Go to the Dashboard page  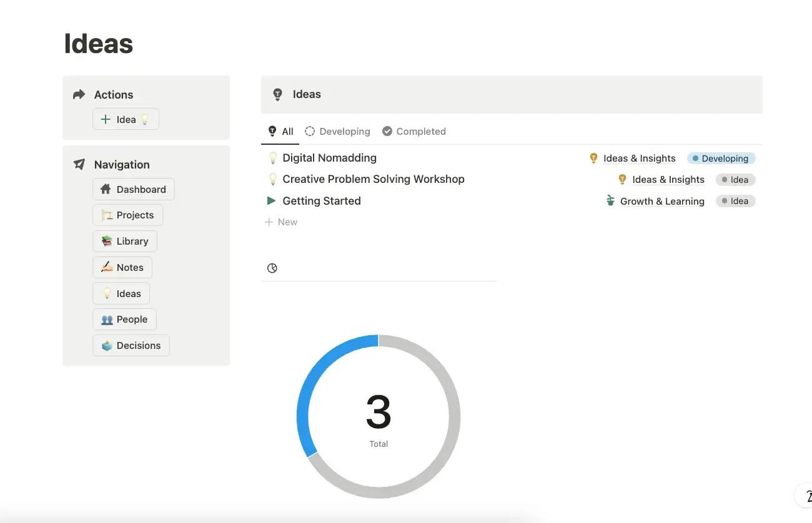(133, 189)
